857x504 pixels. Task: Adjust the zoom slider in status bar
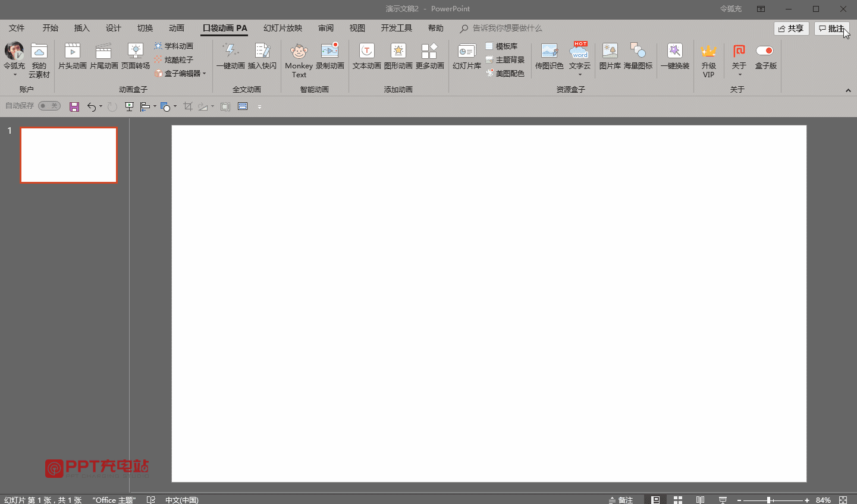tap(770, 500)
